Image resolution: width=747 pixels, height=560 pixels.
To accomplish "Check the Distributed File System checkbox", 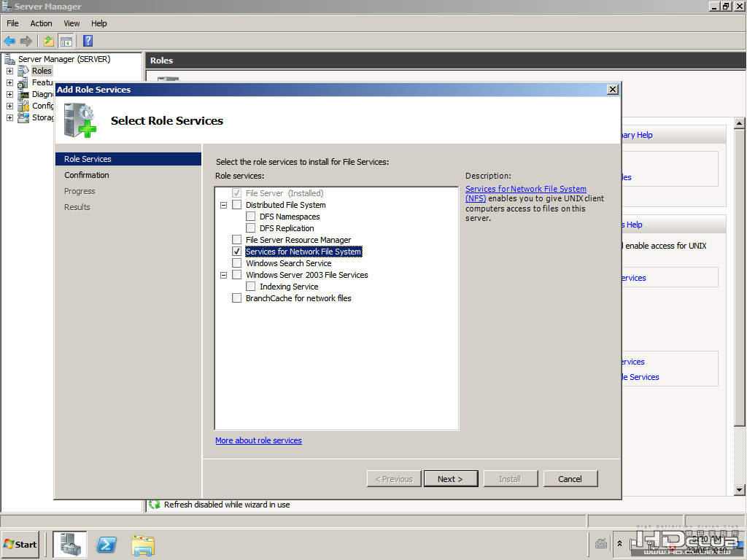I will pos(237,205).
